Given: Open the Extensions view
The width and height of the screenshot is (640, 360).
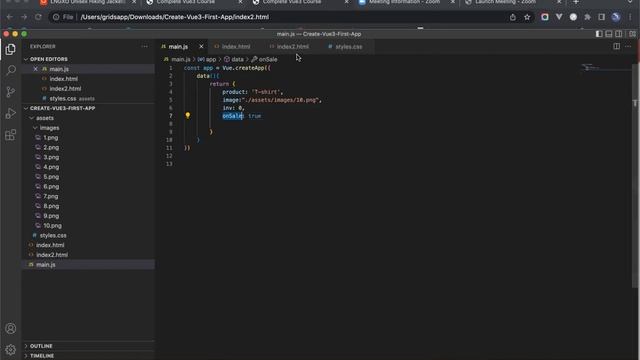Looking at the screenshot, I should [11, 135].
